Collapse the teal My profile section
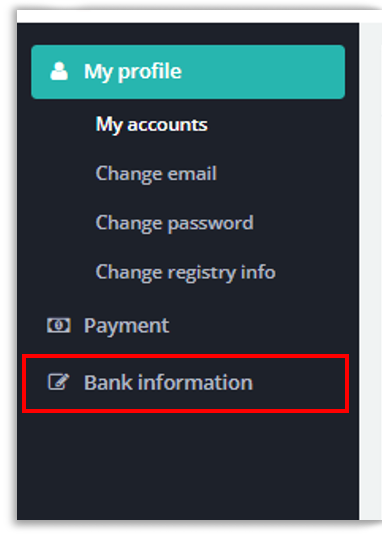 tap(188, 72)
